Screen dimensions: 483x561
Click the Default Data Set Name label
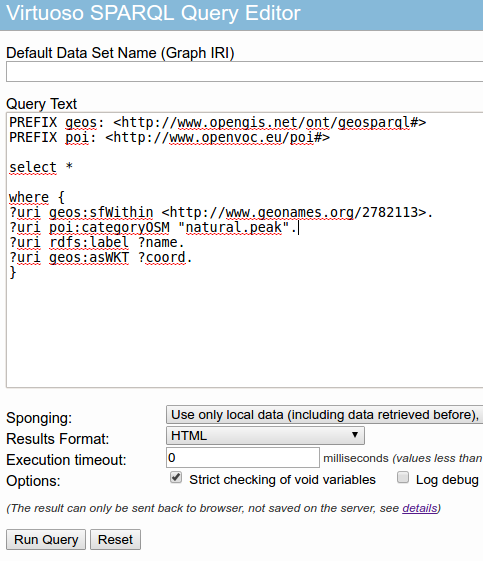tap(120, 53)
